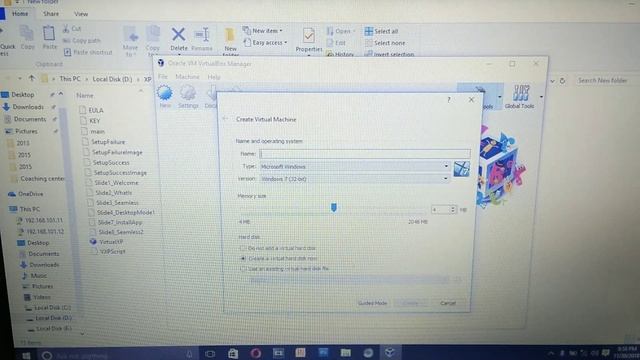The width and height of the screenshot is (640, 360).
Task: Open the Easy access dropdown in Explorer
Action: pos(266,42)
